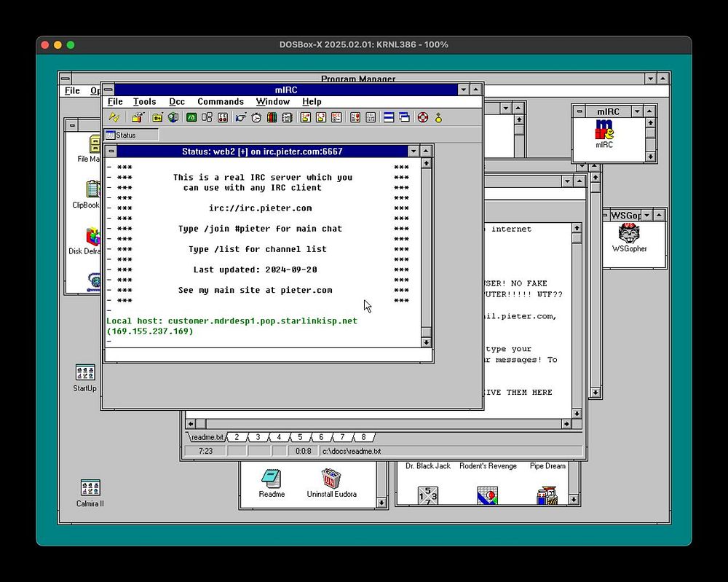Screen dimensions: 728x582
Task: Click the green aliases /a toolbar icon
Action: [x=191, y=117]
